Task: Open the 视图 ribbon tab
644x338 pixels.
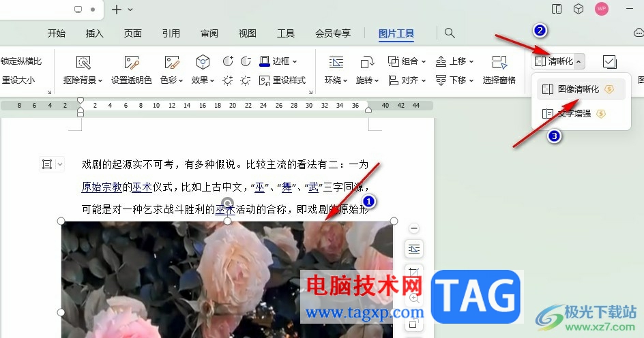Action: (247, 33)
